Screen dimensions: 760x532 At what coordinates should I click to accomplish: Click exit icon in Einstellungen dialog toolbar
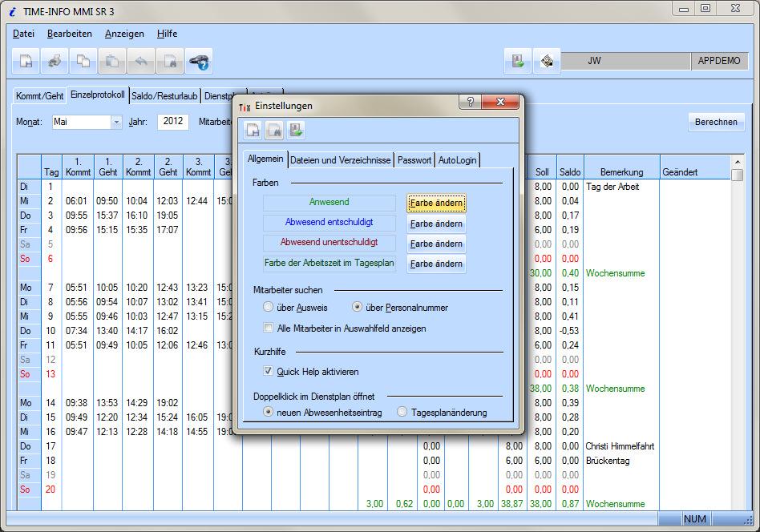click(296, 130)
